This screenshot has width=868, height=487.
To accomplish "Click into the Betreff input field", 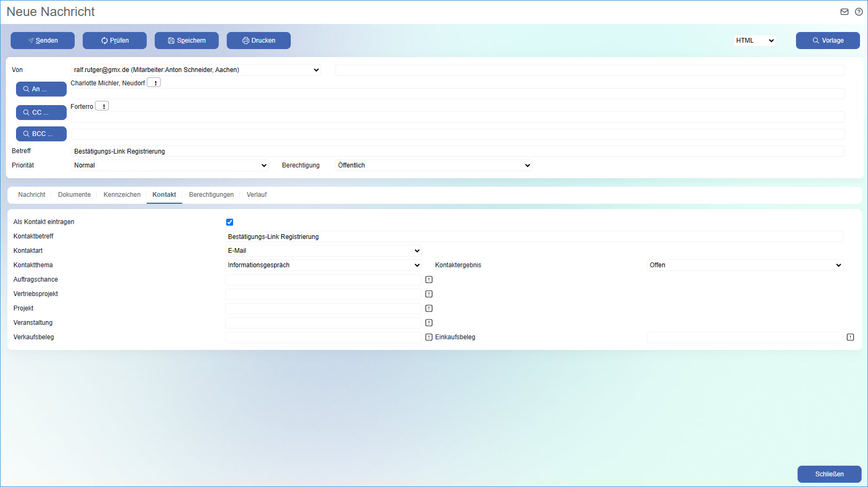I will [458, 151].
